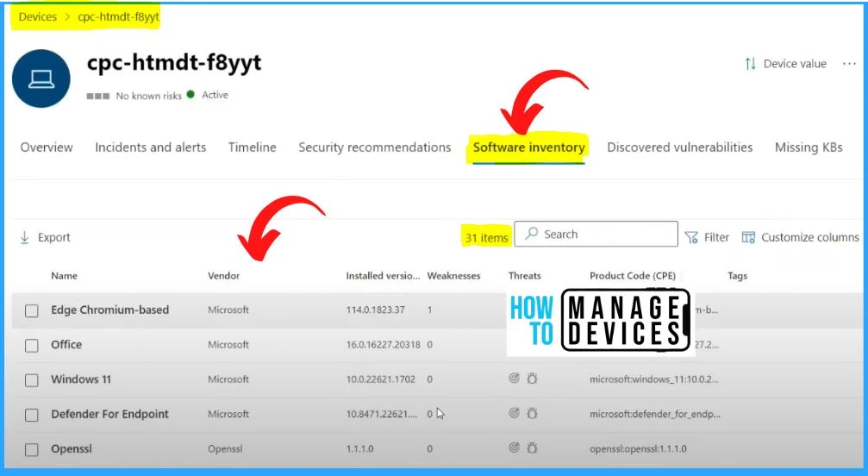Select the Software inventory tab
The width and height of the screenshot is (868, 476).
528,147
